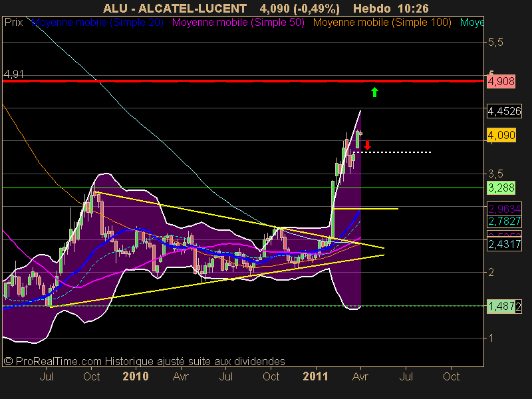532x399 pixels.
Task: Click the purple 2,9634 value label
Action: (505, 209)
